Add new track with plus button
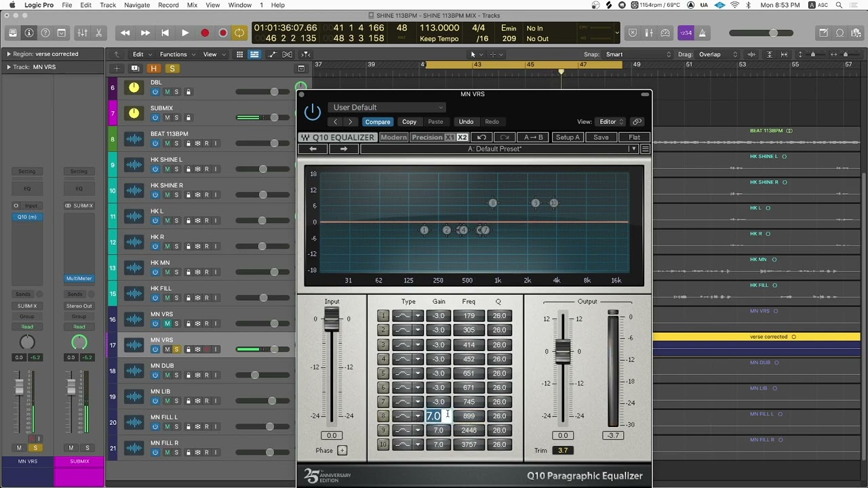Viewport: 868px width, 488px height. [x=117, y=68]
